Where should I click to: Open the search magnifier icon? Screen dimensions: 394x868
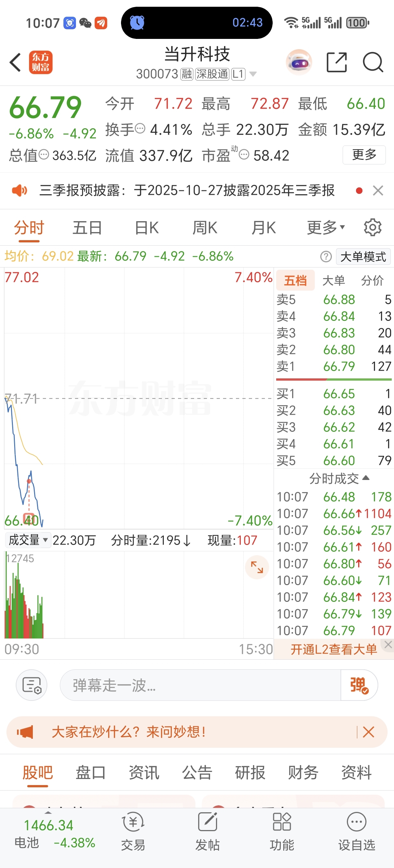click(x=373, y=62)
